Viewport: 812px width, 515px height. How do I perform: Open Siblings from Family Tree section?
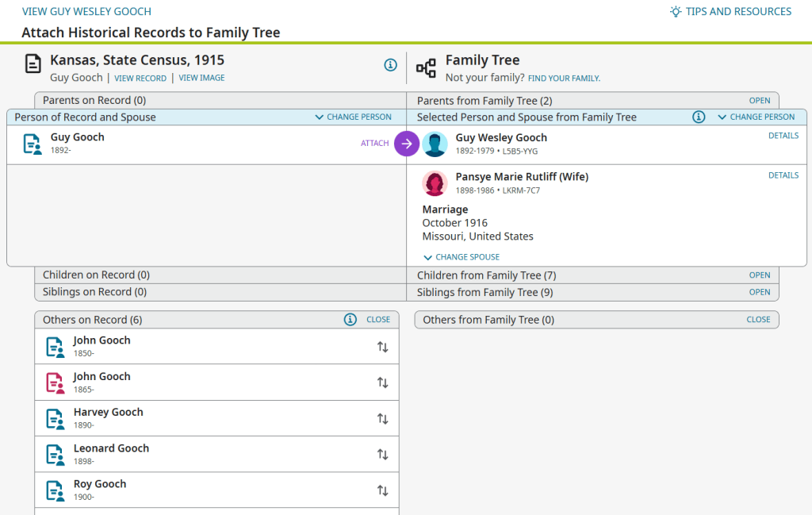click(x=759, y=292)
